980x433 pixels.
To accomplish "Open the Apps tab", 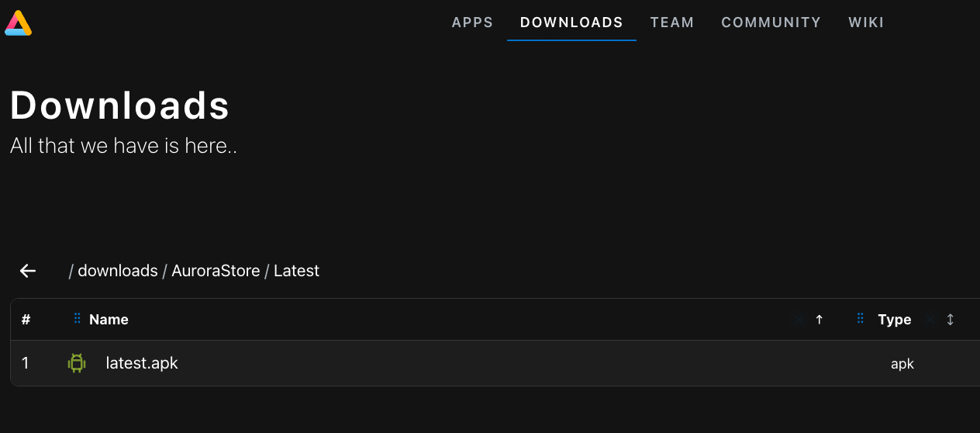I will [472, 23].
